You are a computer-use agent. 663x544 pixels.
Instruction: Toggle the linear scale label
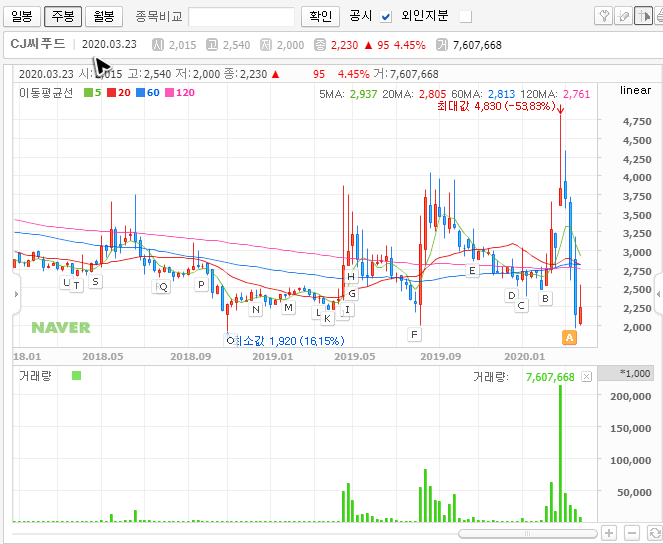pyautogui.click(x=636, y=90)
